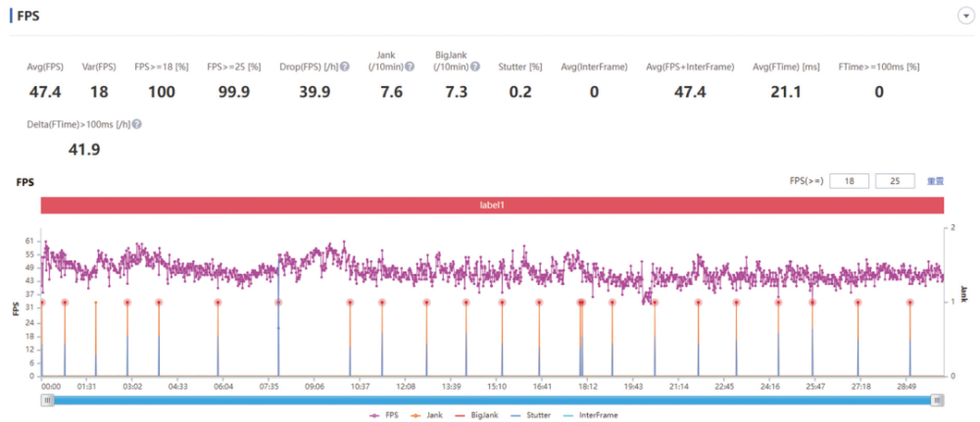Open help icon next to BigJank (/10min)
This screenshot has height=422, width=980.
coord(475,67)
